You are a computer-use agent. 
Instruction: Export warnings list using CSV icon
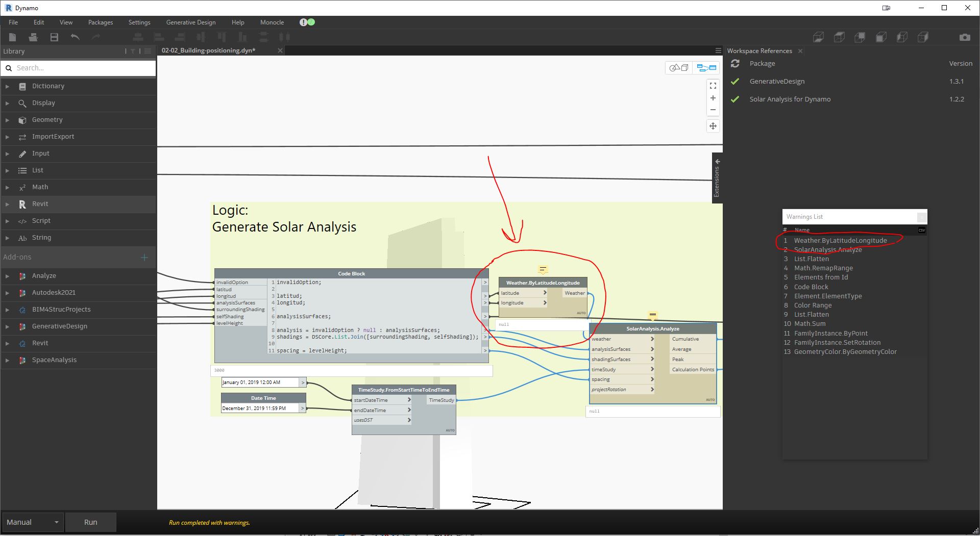pos(922,230)
